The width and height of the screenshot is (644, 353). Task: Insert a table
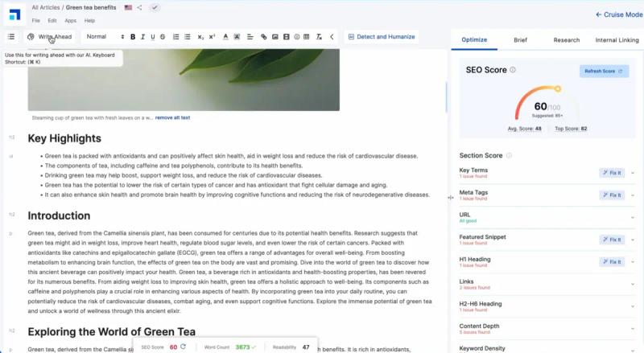(x=307, y=36)
